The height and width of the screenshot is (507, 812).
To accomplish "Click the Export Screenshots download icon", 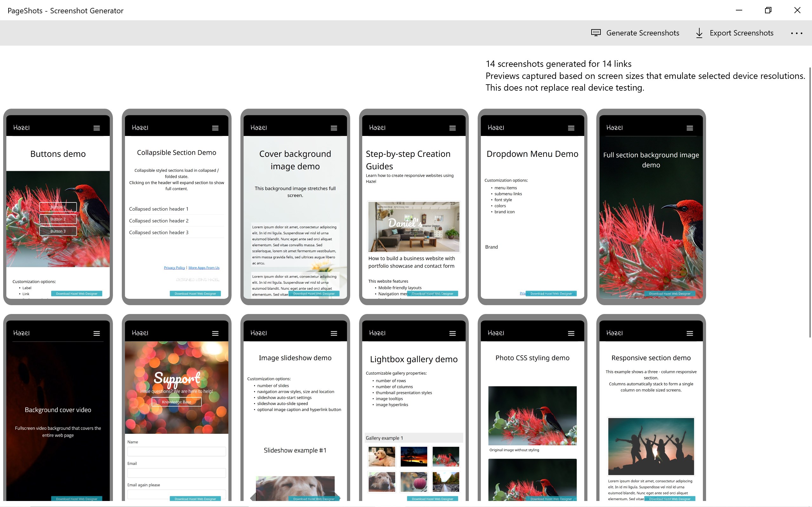I will click(x=699, y=33).
